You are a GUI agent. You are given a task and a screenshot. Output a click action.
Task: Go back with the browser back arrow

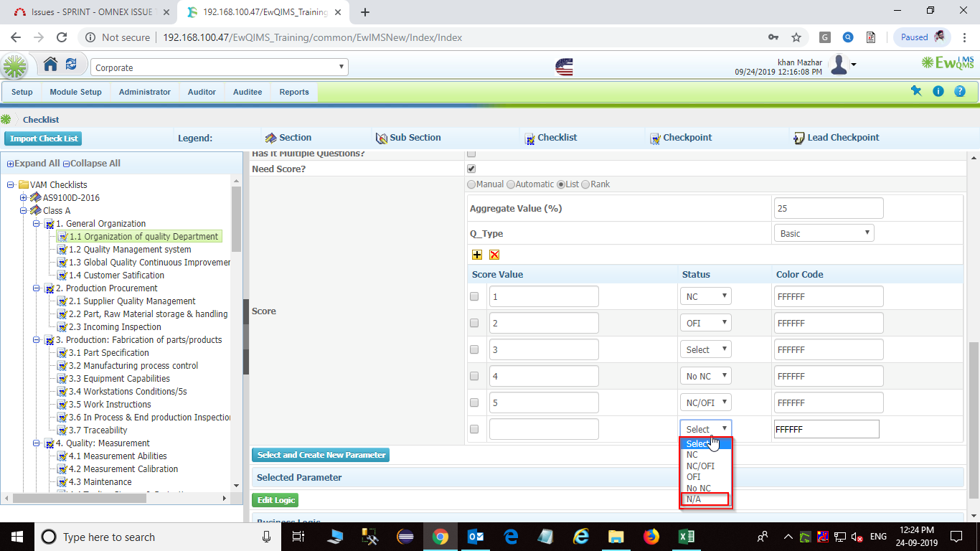pos(16,37)
